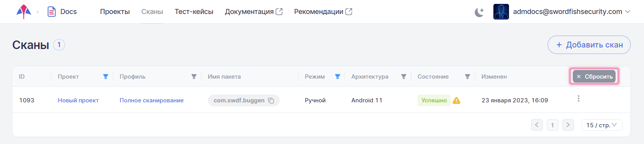Reset filters with Сбросить button

pyautogui.click(x=594, y=77)
